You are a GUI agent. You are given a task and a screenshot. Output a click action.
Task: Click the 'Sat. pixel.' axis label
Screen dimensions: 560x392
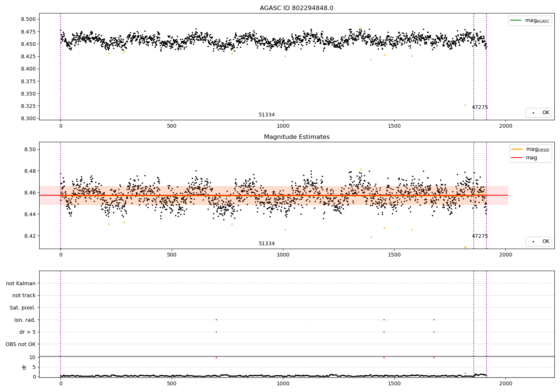23,308
